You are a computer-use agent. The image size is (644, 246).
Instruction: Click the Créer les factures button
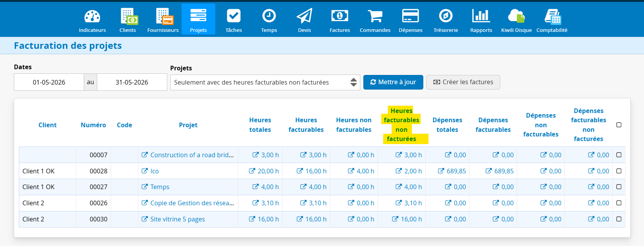click(x=463, y=82)
